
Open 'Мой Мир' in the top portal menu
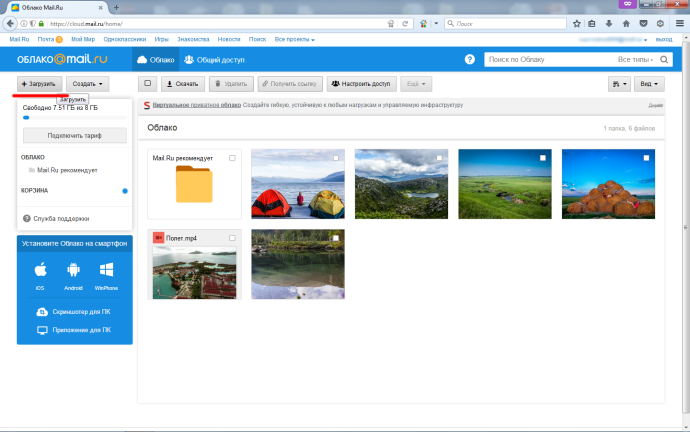82,39
